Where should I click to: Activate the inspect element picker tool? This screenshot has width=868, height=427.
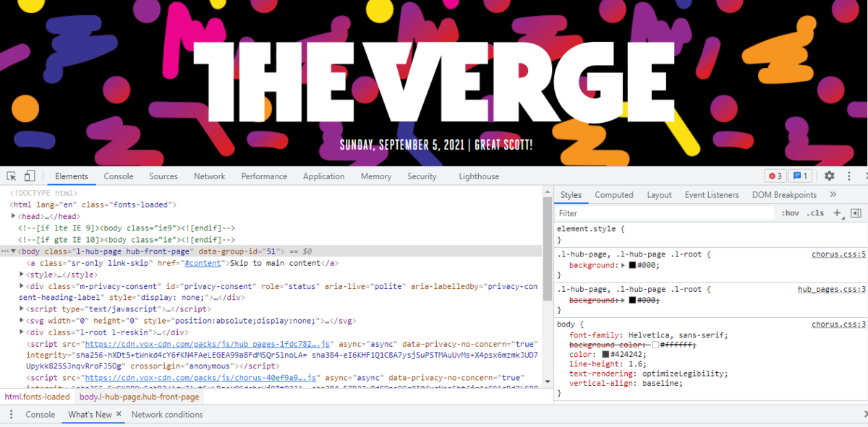coord(12,176)
